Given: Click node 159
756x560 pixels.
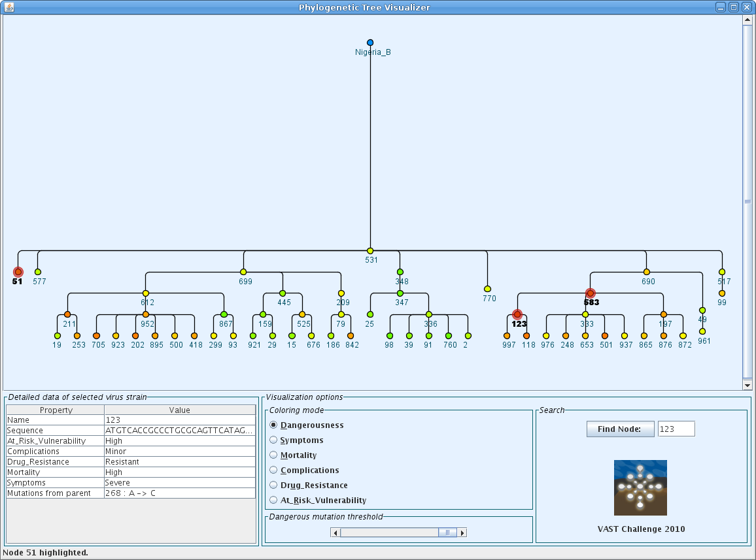Looking at the screenshot, I should coord(263,315).
